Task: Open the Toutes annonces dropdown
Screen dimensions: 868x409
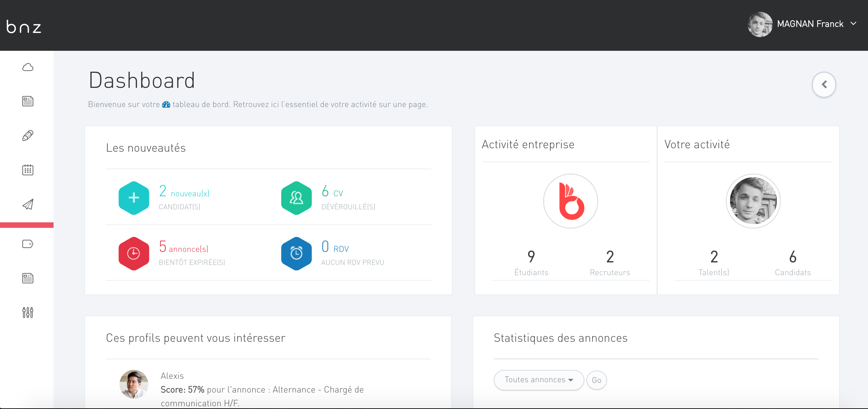Action: (x=538, y=380)
